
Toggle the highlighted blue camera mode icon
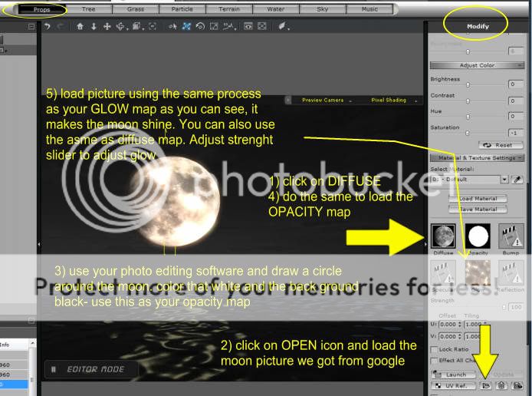click(186, 27)
